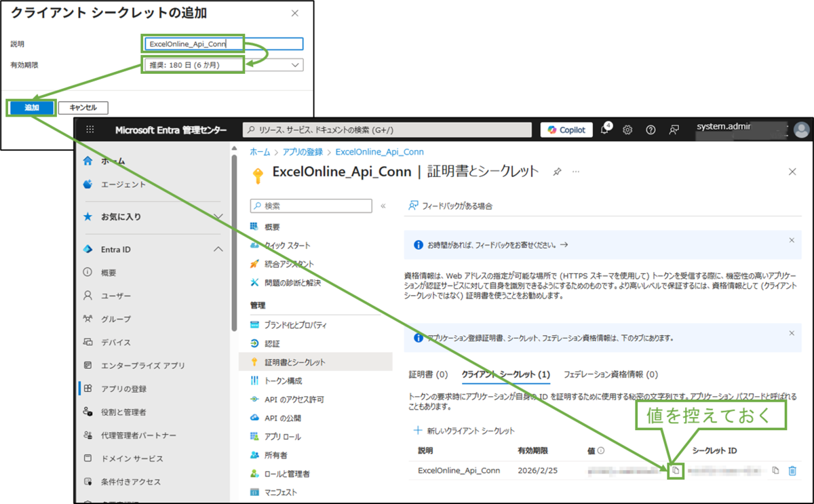This screenshot has height=504, width=814.
Task: Click the アプリの登録 breadcrumb link
Action: (x=303, y=152)
